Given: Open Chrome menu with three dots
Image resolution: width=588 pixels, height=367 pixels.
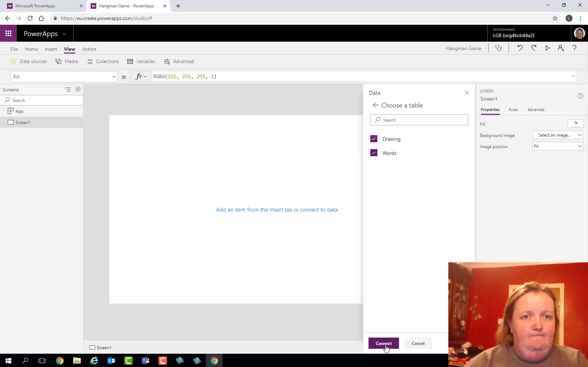Looking at the screenshot, I should pyautogui.click(x=581, y=18).
